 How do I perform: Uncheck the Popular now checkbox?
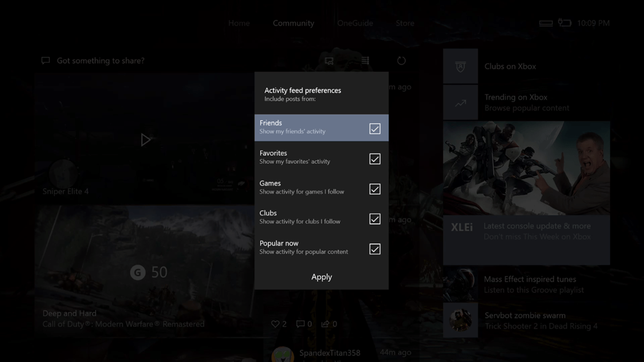tap(375, 249)
